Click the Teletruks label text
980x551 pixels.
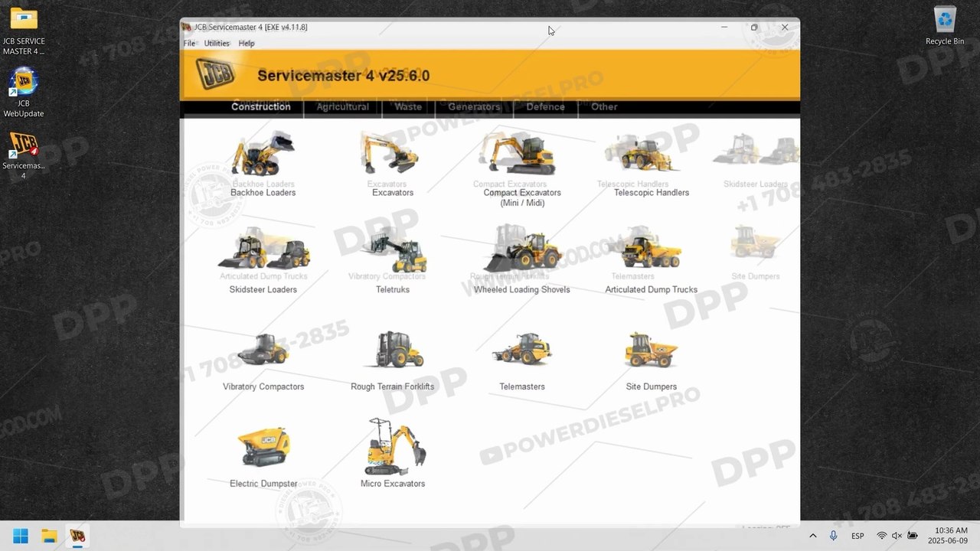point(393,290)
